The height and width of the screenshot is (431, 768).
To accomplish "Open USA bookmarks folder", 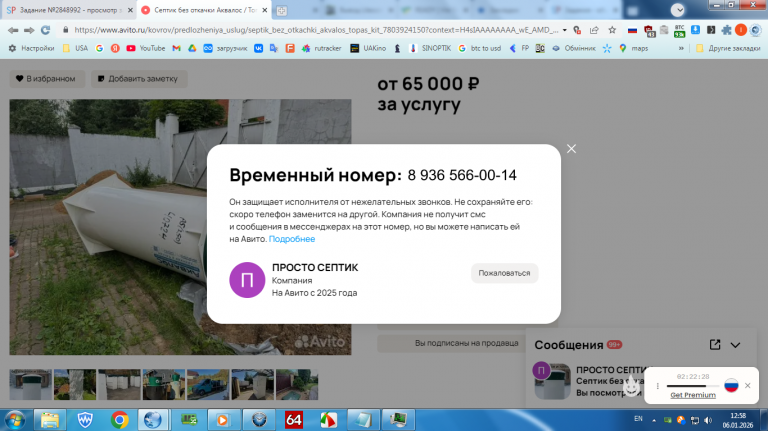I will [75, 48].
